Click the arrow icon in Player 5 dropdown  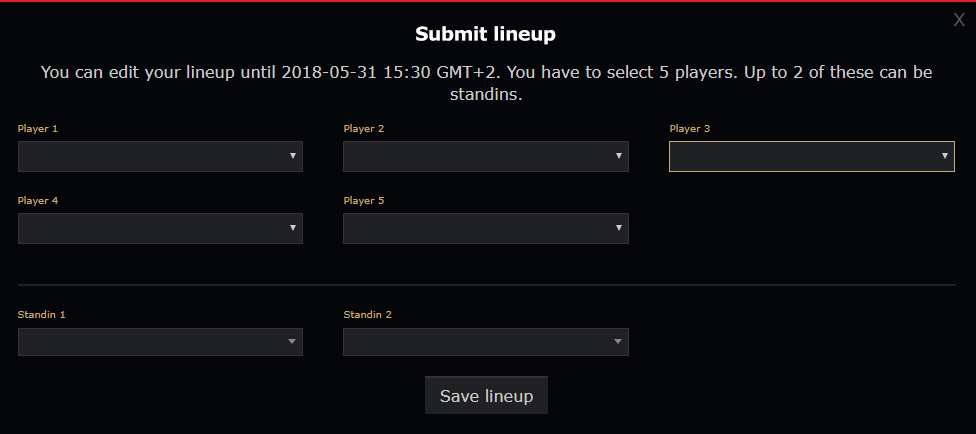coord(619,228)
